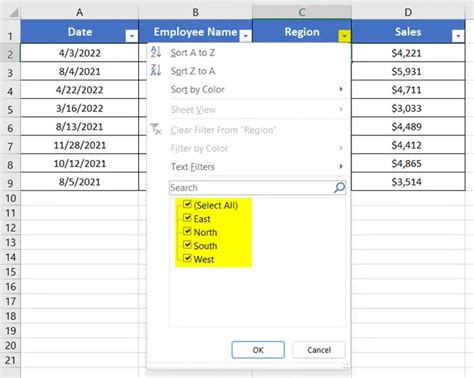Click the Region column filter dropdown arrow

344,36
